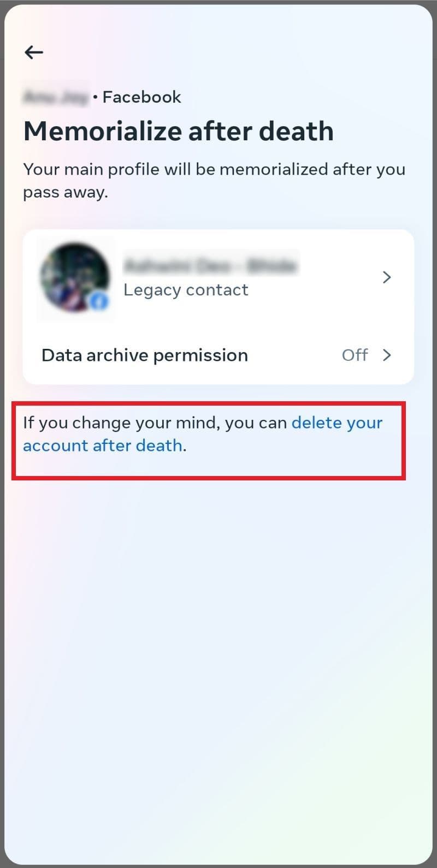
Task: Tap the 'pass away.' line of the description
Action: (x=66, y=193)
